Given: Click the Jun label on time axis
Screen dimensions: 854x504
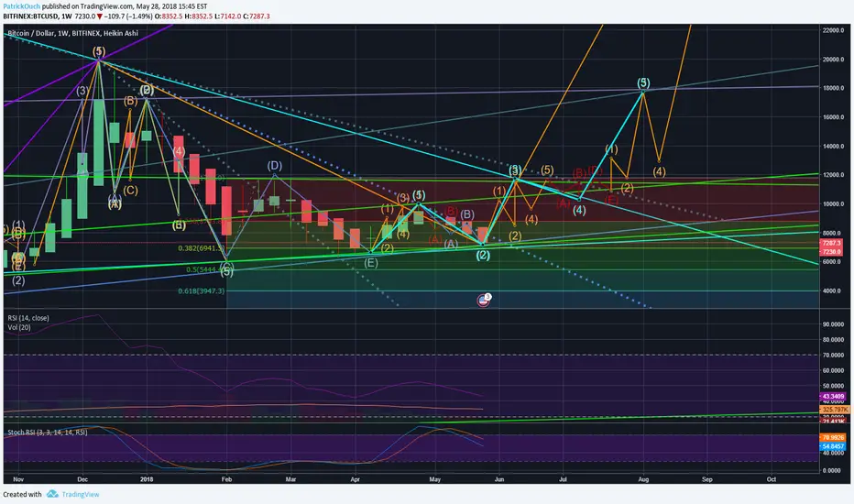Looking at the screenshot, I should (498, 479).
